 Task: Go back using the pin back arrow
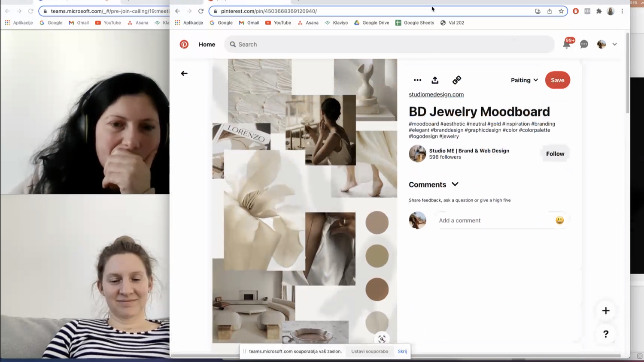184,73
